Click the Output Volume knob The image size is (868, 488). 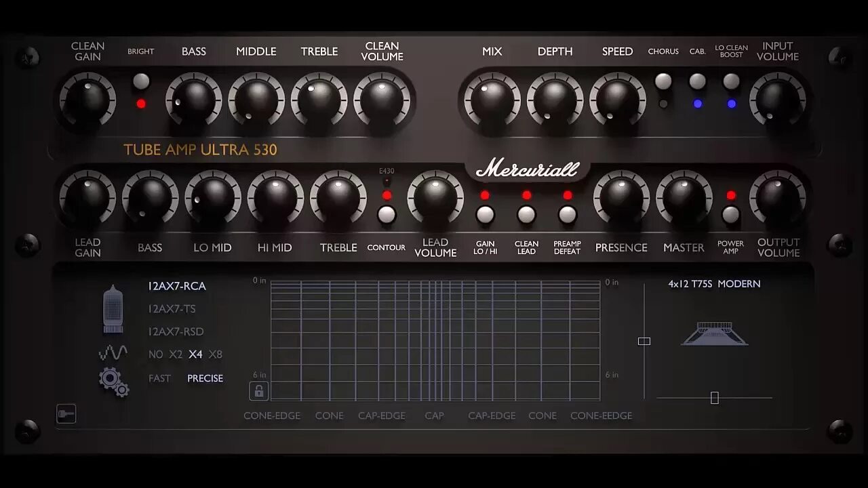[x=778, y=198]
